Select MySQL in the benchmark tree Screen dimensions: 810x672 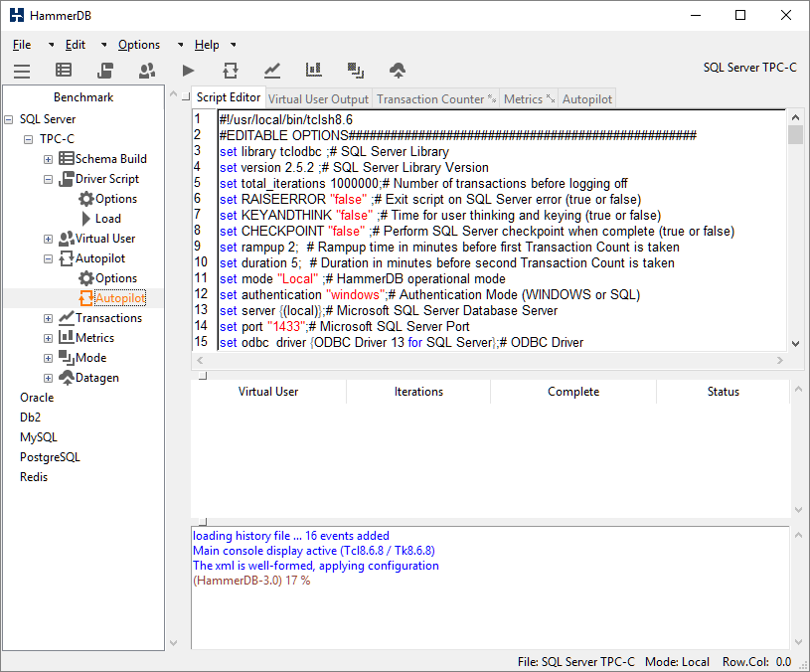point(38,437)
